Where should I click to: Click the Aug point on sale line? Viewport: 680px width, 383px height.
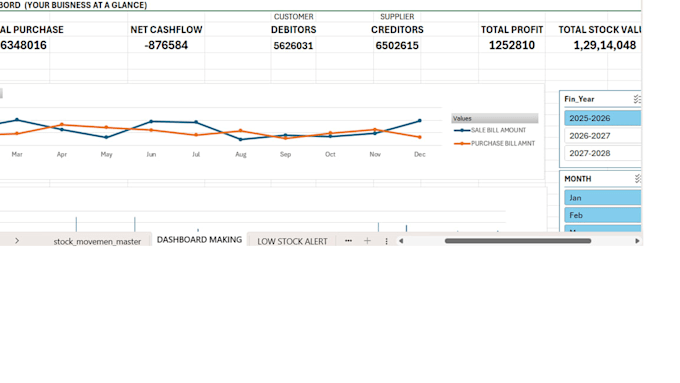pyautogui.click(x=241, y=140)
